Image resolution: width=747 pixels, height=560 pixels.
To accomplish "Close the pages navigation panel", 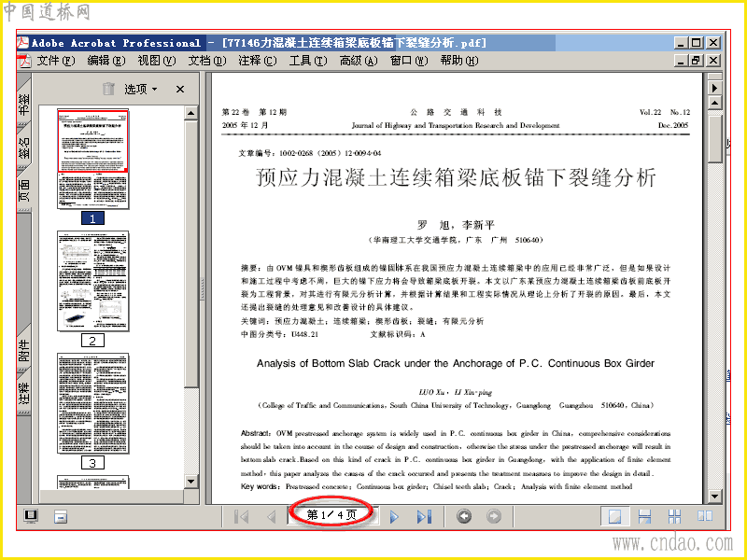I will pos(180,89).
